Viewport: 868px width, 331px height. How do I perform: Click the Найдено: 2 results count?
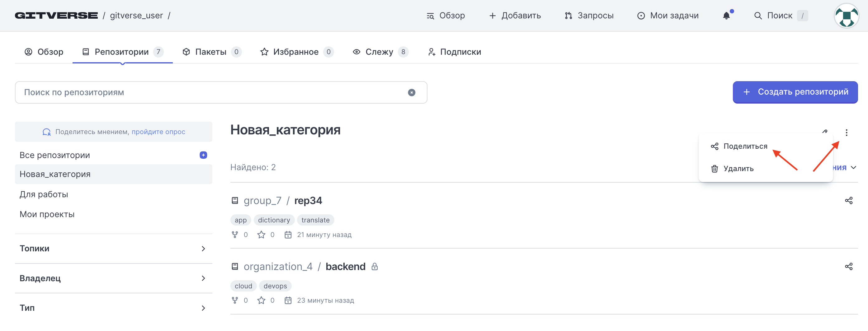coord(253,167)
